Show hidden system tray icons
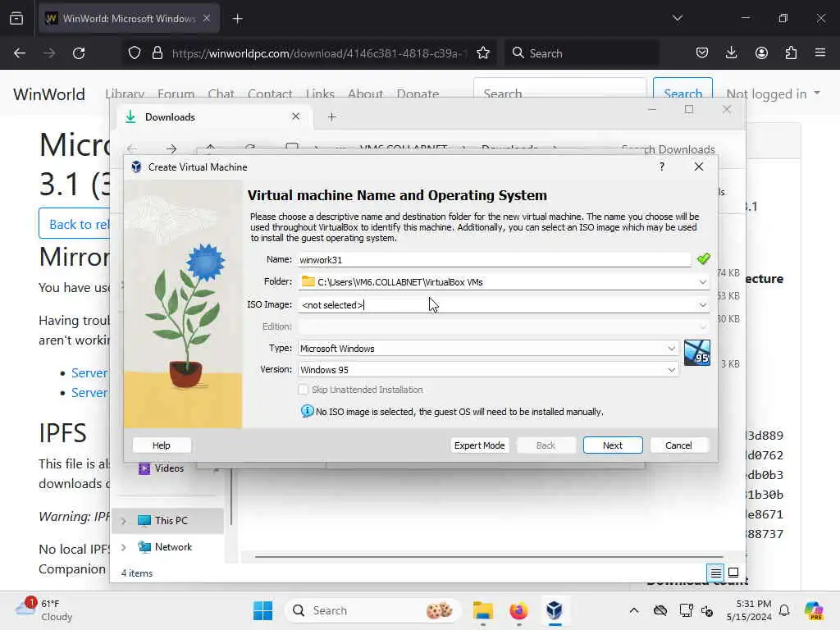This screenshot has height=630, width=840. tap(634, 610)
